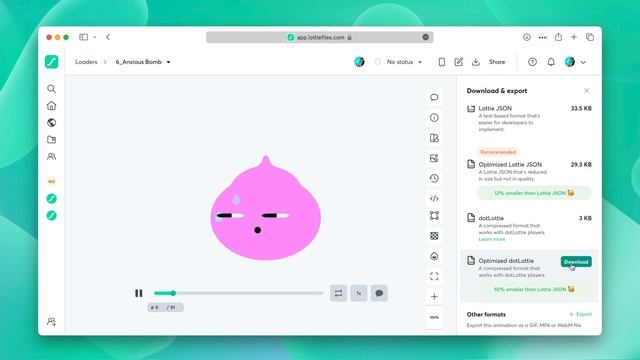
Task: Expand the user account menu chevron
Action: 583,62
